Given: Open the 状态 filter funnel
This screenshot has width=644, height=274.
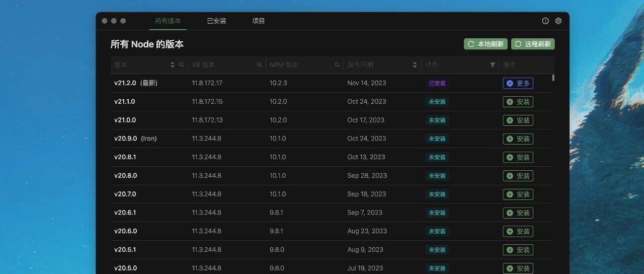Looking at the screenshot, I should tap(493, 65).
